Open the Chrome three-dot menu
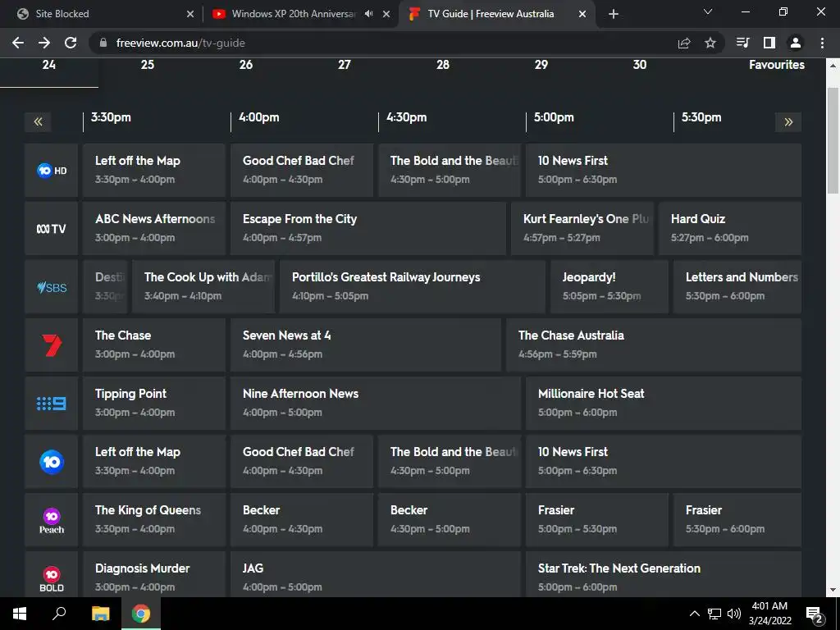Screen dimensions: 840x630 click(822, 43)
